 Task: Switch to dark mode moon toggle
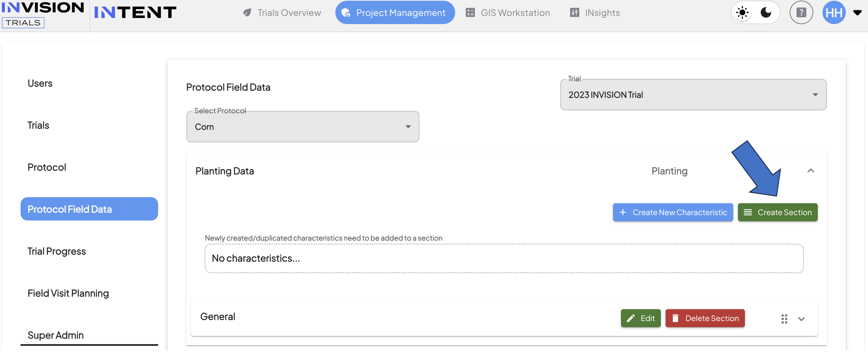click(766, 13)
